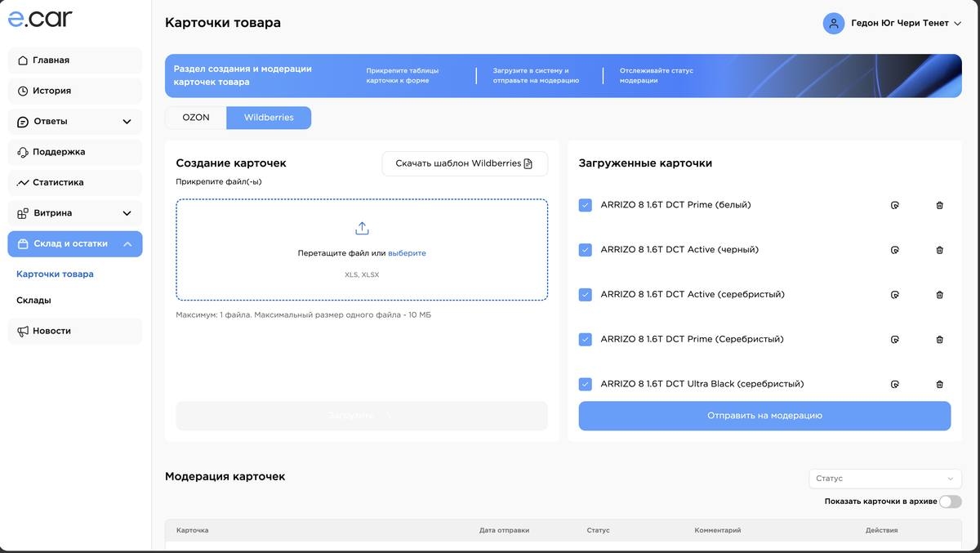The height and width of the screenshot is (553, 980).
Task: Click Отправить на модерацию button
Action: tap(764, 416)
